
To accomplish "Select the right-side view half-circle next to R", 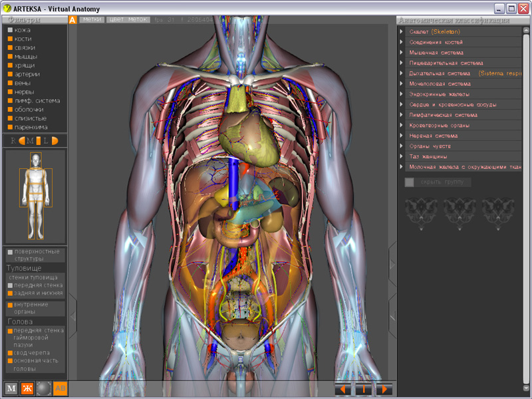I will pos(22,140).
